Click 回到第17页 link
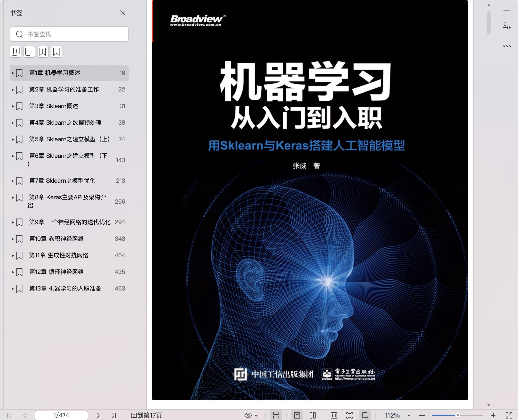The height and width of the screenshot is (420, 518). [146, 415]
